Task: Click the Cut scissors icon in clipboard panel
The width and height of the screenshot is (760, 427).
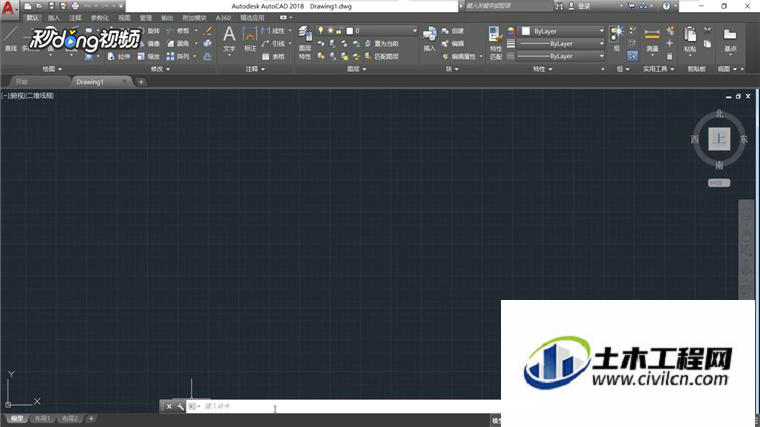Action: point(708,31)
